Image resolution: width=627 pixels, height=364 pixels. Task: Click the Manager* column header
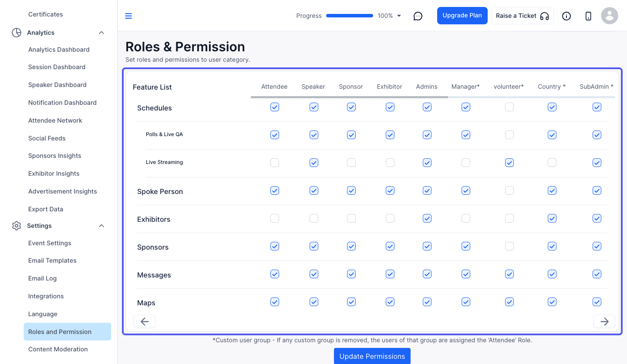[x=465, y=87]
